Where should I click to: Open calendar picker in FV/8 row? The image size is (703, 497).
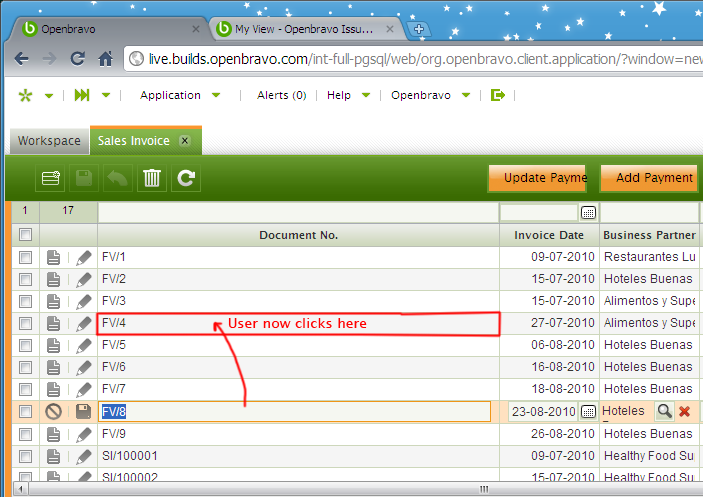point(588,411)
